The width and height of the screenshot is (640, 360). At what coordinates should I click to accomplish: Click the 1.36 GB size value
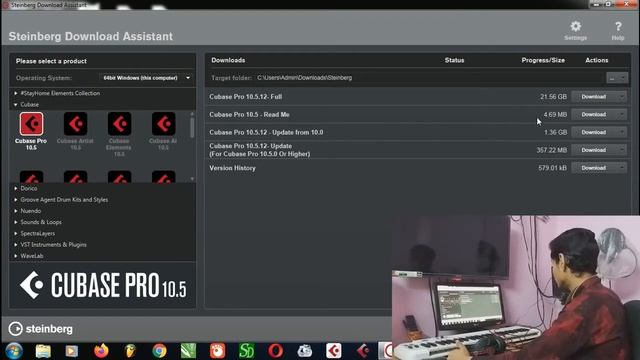point(556,132)
